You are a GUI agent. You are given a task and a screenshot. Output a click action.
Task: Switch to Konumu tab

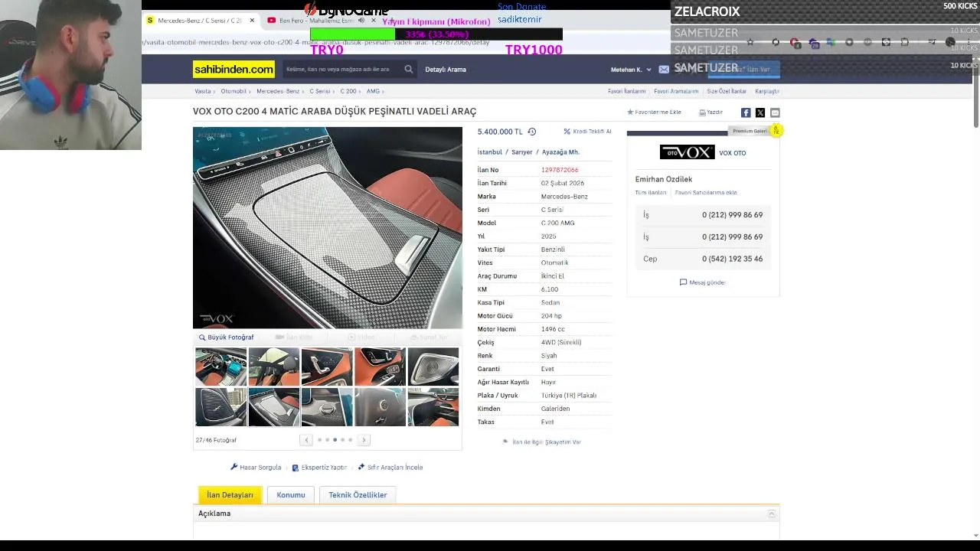click(x=291, y=495)
